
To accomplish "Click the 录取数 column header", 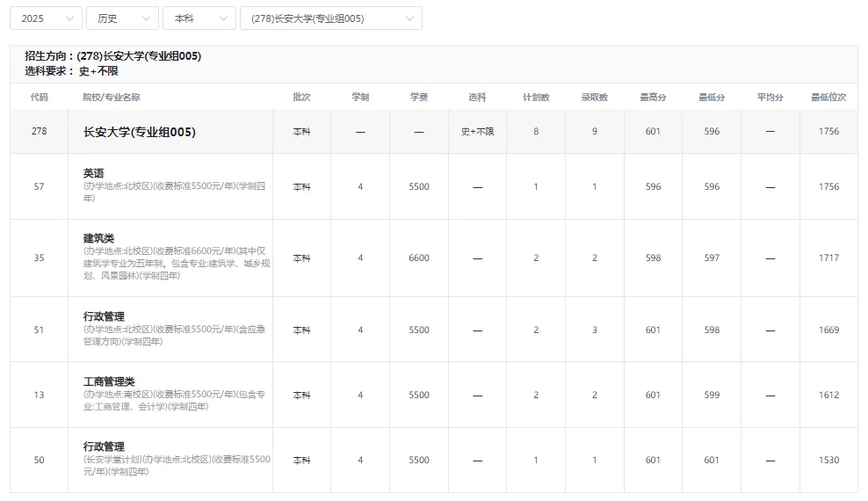I will pos(595,97).
